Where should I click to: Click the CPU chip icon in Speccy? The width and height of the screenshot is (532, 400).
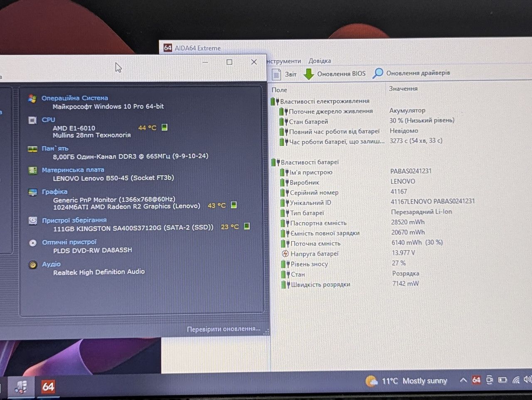32,120
